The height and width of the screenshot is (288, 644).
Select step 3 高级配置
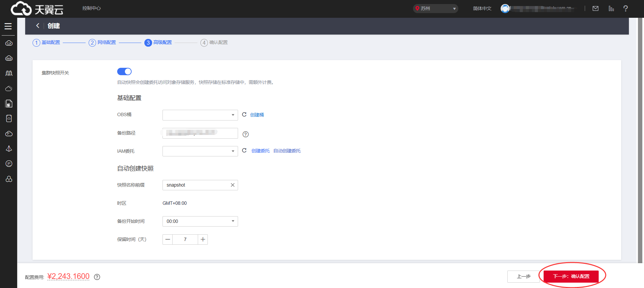[158, 43]
